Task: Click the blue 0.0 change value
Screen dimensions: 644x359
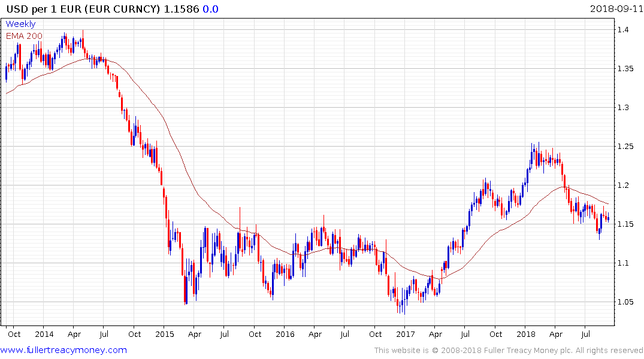Action: point(211,9)
